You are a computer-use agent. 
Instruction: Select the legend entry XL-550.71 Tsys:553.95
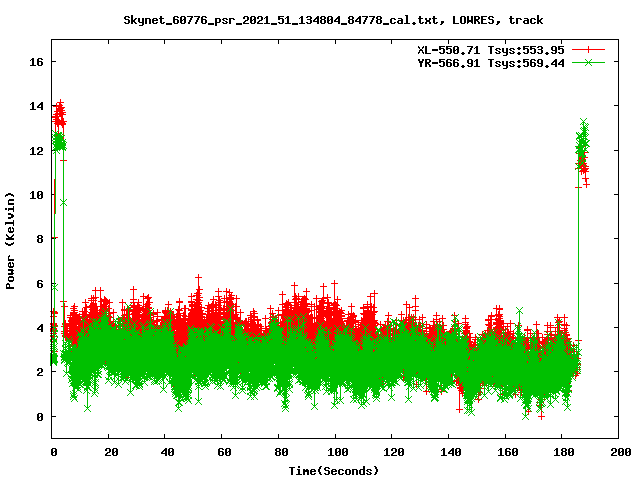pos(491,50)
